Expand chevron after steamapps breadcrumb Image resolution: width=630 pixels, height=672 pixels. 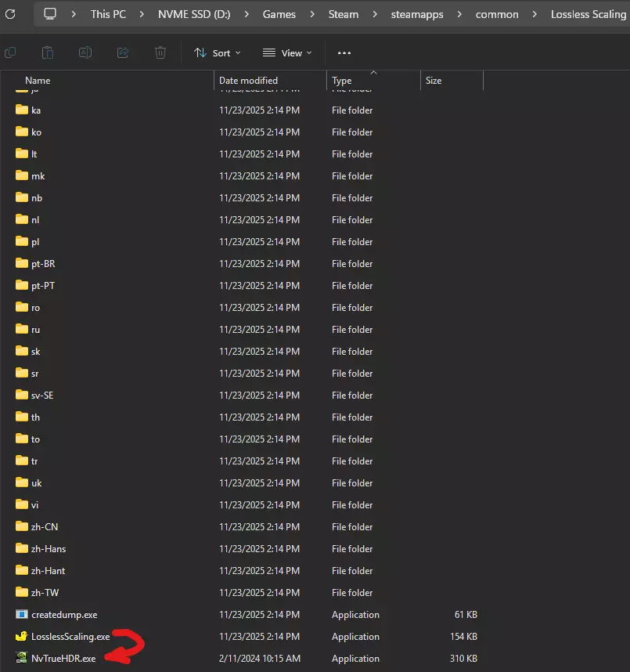coord(459,14)
